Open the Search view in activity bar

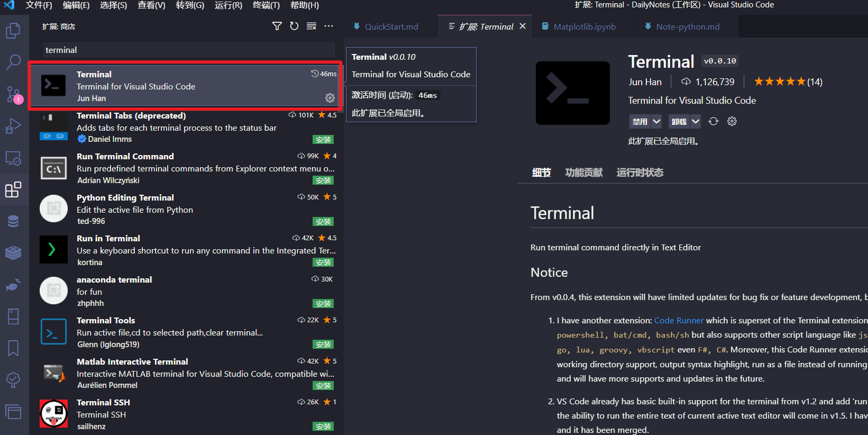tap(13, 62)
